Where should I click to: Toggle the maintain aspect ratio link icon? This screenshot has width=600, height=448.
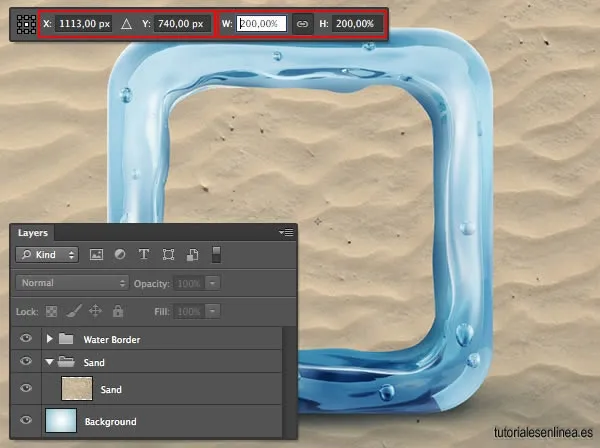pyautogui.click(x=302, y=24)
